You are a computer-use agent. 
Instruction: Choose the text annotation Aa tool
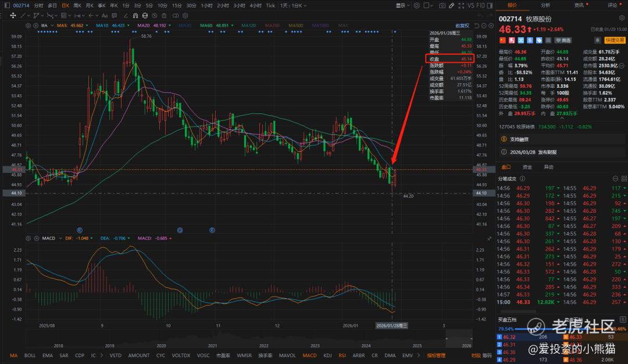coord(105,16)
